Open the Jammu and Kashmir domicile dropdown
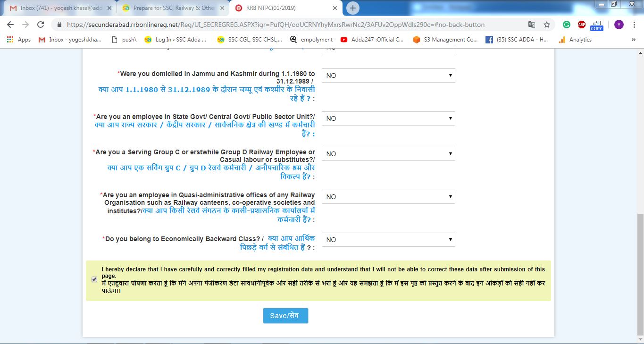Image resolution: width=644 pixels, height=344 pixels. click(x=388, y=76)
